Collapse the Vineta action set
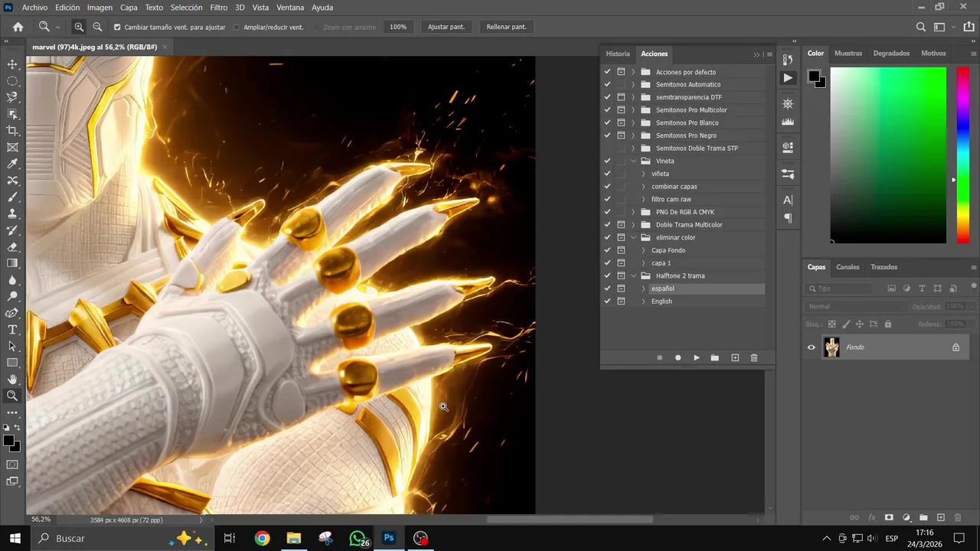The image size is (980, 551). (x=633, y=161)
